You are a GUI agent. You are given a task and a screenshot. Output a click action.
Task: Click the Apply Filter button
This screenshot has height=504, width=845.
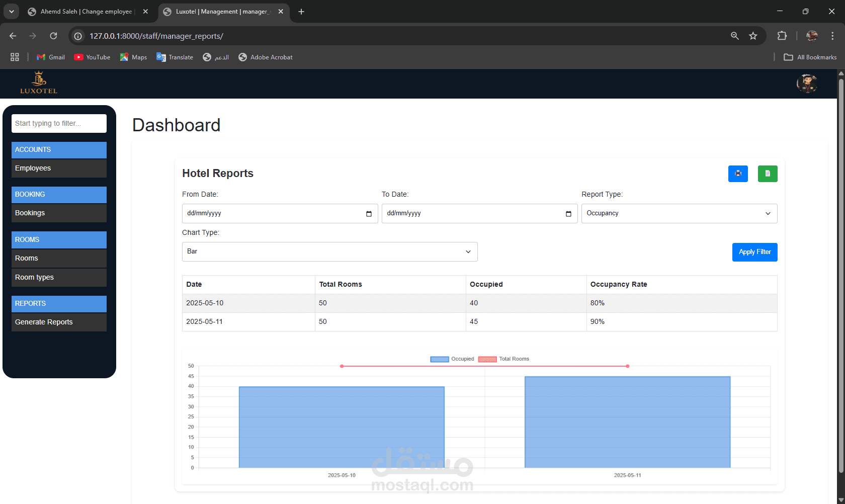tap(754, 252)
